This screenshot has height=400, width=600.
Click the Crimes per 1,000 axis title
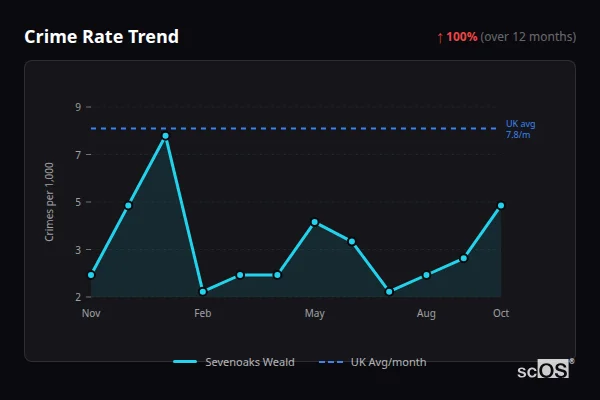coord(50,204)
